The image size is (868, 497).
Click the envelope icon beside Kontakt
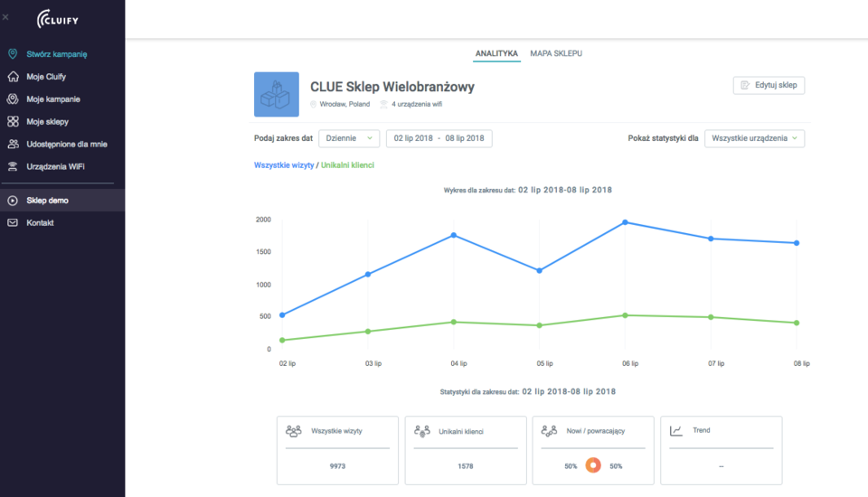[13, 222]
